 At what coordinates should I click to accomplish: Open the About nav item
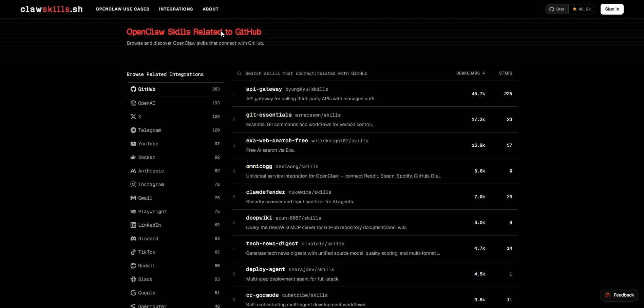click(210, 9)
